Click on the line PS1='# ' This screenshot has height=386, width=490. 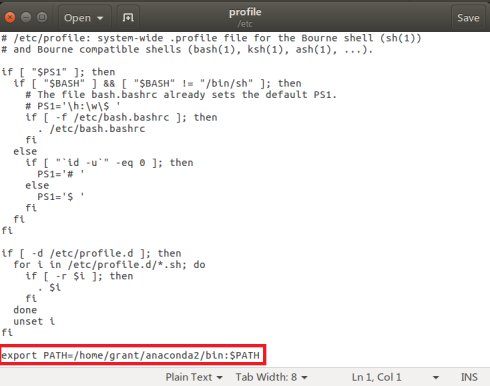(x=61, y=174)
